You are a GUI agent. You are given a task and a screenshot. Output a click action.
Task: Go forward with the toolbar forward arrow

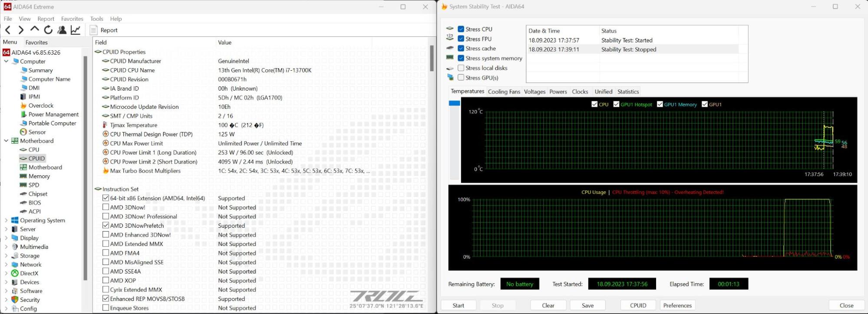pyautogui.click(x=21, y=30)
